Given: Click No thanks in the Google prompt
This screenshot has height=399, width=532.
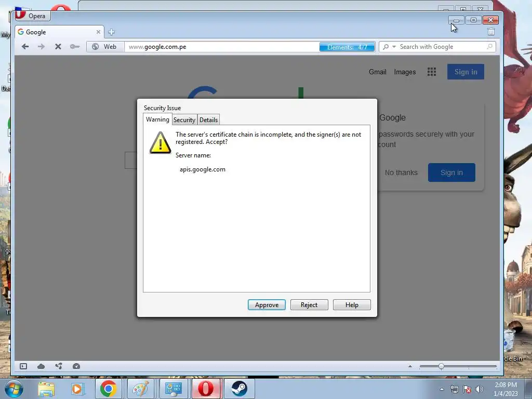Looking at the screenshot, I should 401,172.
